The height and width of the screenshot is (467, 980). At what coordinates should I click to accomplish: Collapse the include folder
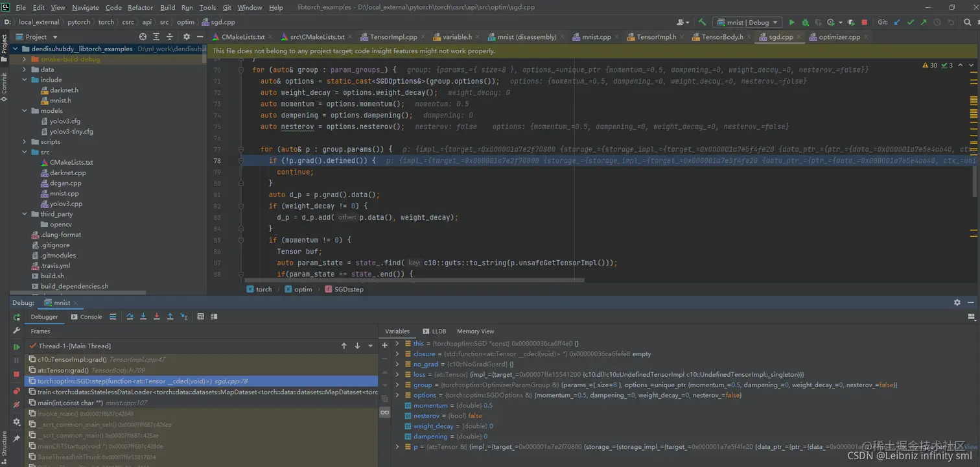[25, 80]
